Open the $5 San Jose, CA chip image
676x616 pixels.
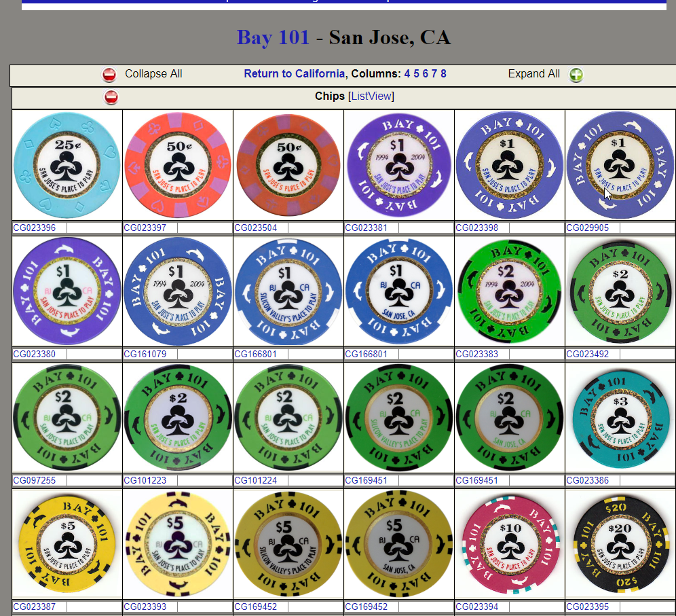[x=399, y=544]
